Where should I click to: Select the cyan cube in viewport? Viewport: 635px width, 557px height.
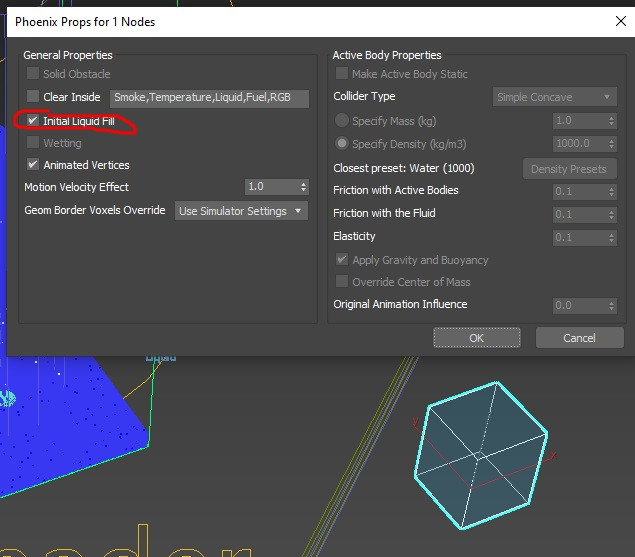[x=481, y=455]
